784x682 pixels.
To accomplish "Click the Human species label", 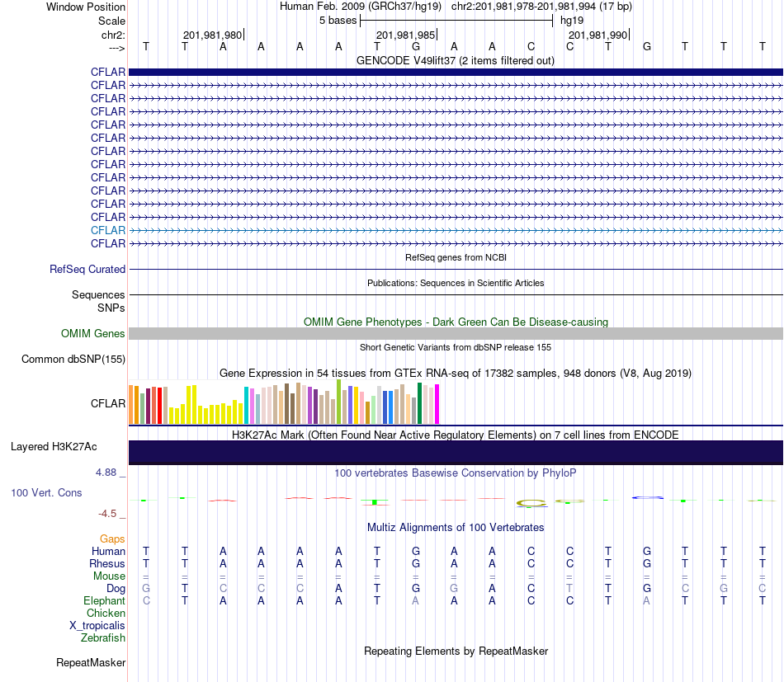I will click(108, 551).
